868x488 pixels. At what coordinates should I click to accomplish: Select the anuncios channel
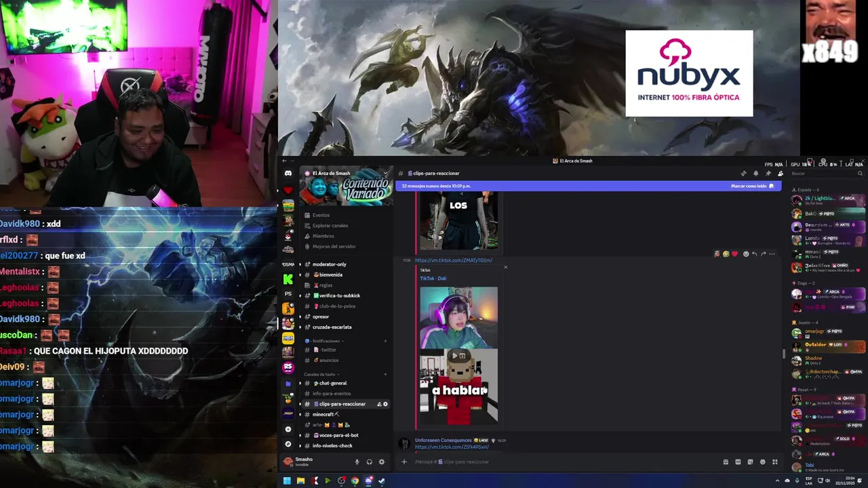346,361
